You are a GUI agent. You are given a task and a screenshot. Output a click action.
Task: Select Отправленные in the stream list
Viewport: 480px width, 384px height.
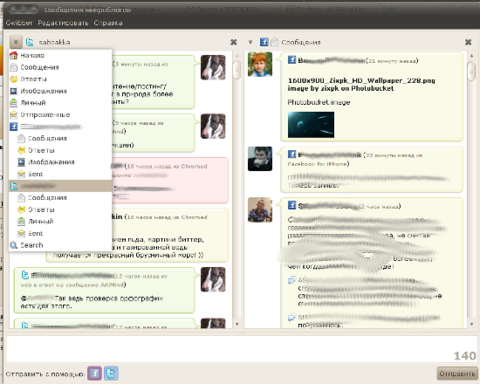pyautogui.click(x=60, y=115)
